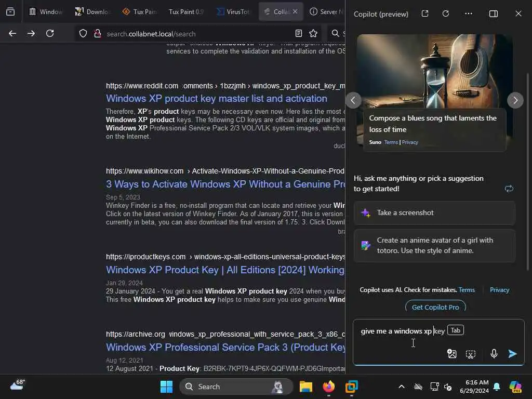The height and width of the screenshot is (399, 532).
Task: Start voice input with the microphone
Action: pos(494,354)
